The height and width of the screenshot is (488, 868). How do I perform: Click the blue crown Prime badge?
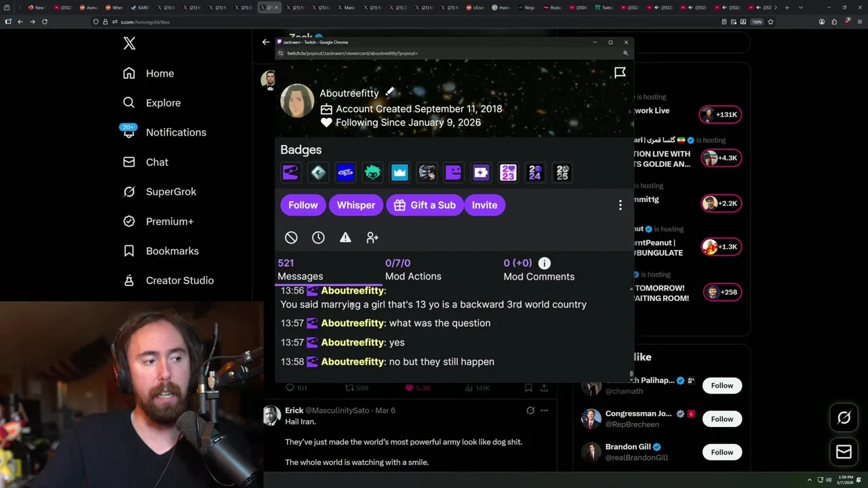399,173
